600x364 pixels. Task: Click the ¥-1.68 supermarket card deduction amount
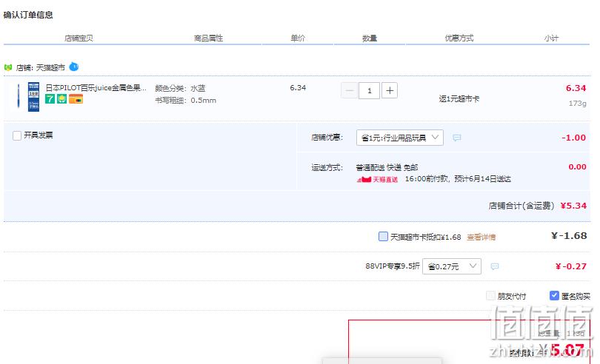tap(569, 236)
